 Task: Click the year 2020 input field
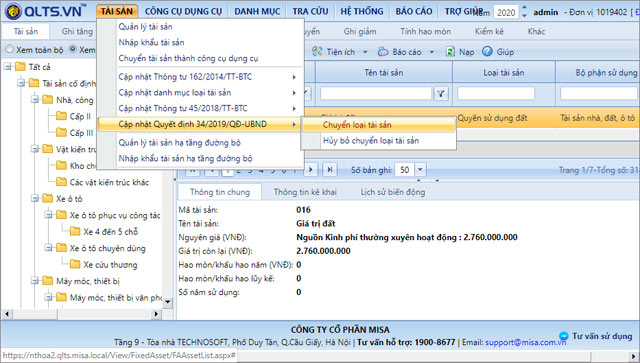506,12
